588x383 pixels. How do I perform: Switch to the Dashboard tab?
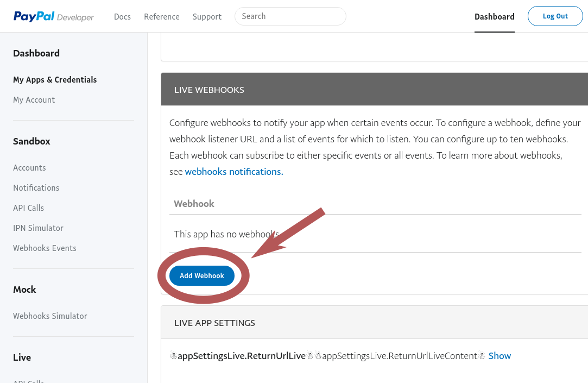click(x=494, y=17)
